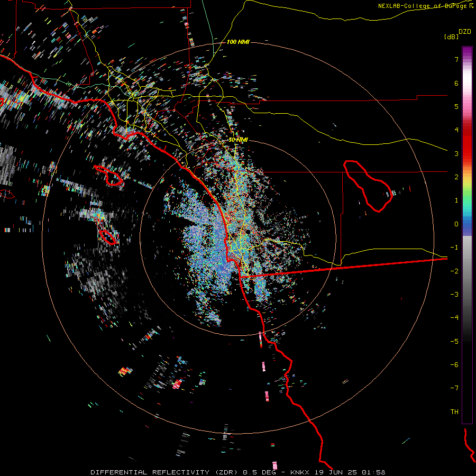Click the "-7" value on color scale
Image resolution: width=476 pixels, height=476 pixels.
tap(454, 388)
